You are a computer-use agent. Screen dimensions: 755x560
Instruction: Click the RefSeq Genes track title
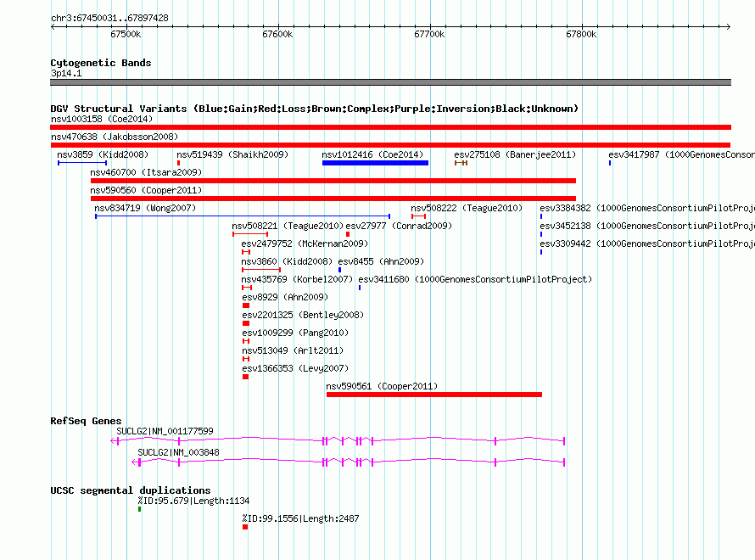(x=86, y=421)
